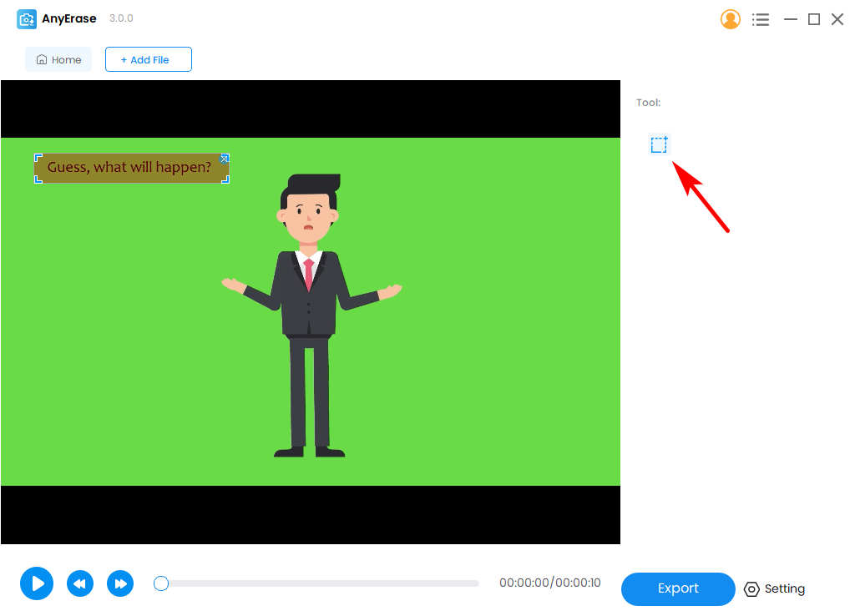Rewind the video
855x616 pixels.
79,583
